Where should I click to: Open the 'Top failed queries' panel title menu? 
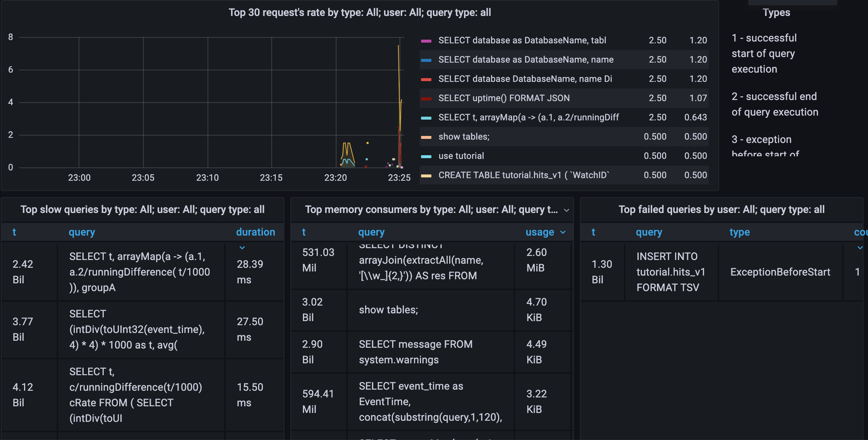721,210
